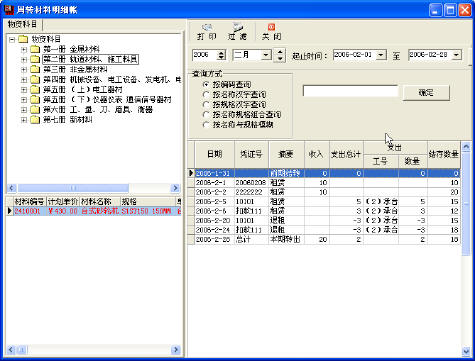Click the 摘要 column header
Viewport: 475px width, 361px height.
pos(286,154)
